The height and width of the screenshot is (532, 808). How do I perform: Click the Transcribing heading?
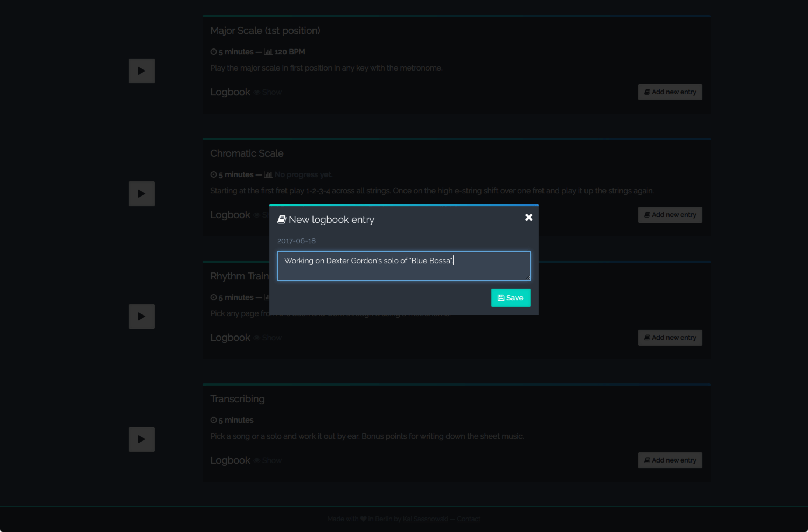pos(237,399)
